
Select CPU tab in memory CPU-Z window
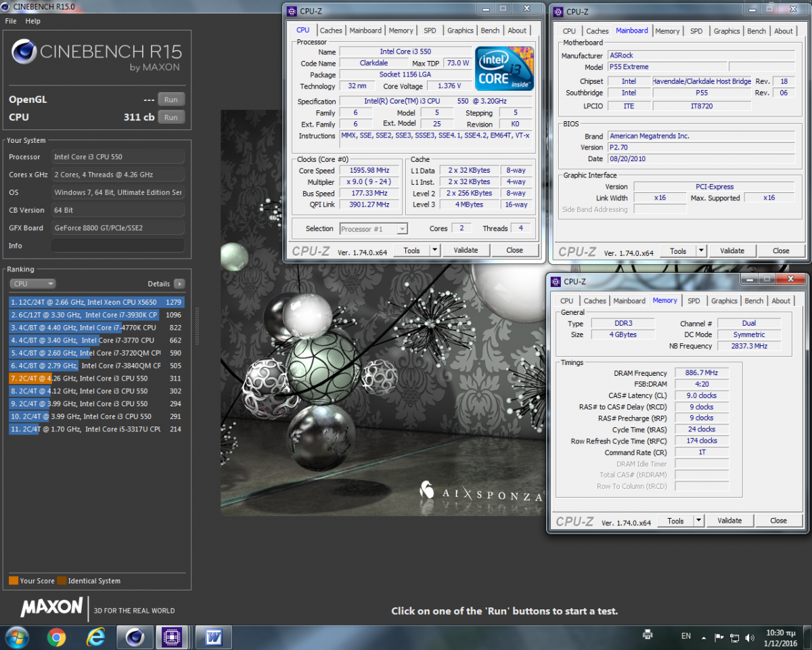567,301
